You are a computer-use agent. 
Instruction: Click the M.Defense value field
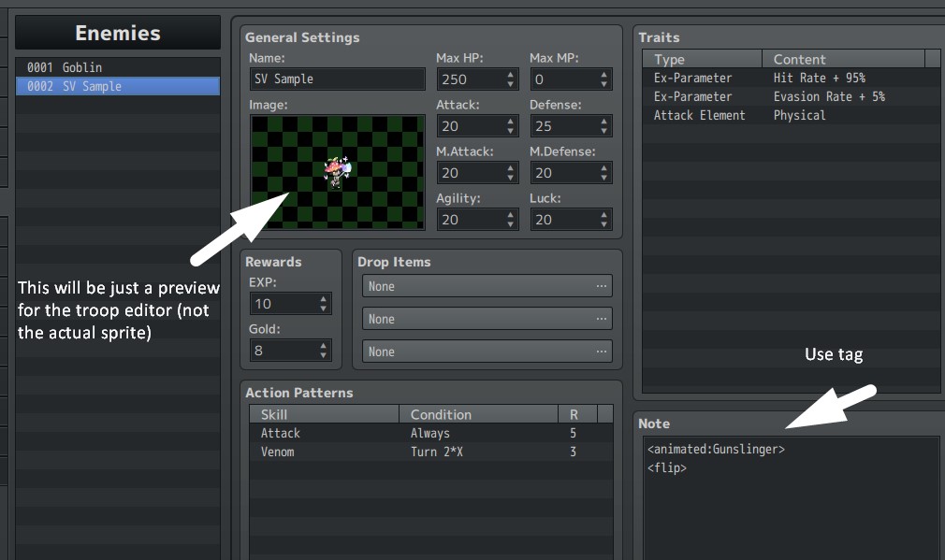coord(563,173)
